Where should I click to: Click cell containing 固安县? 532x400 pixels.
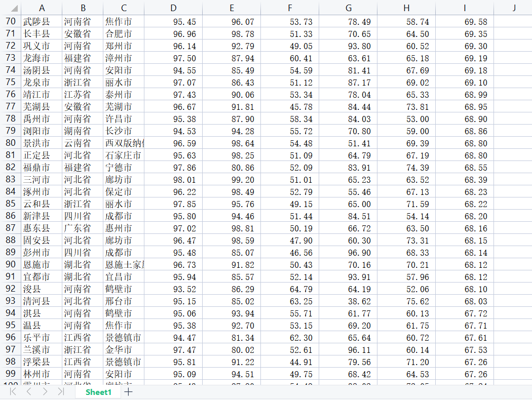click(42, 240)
